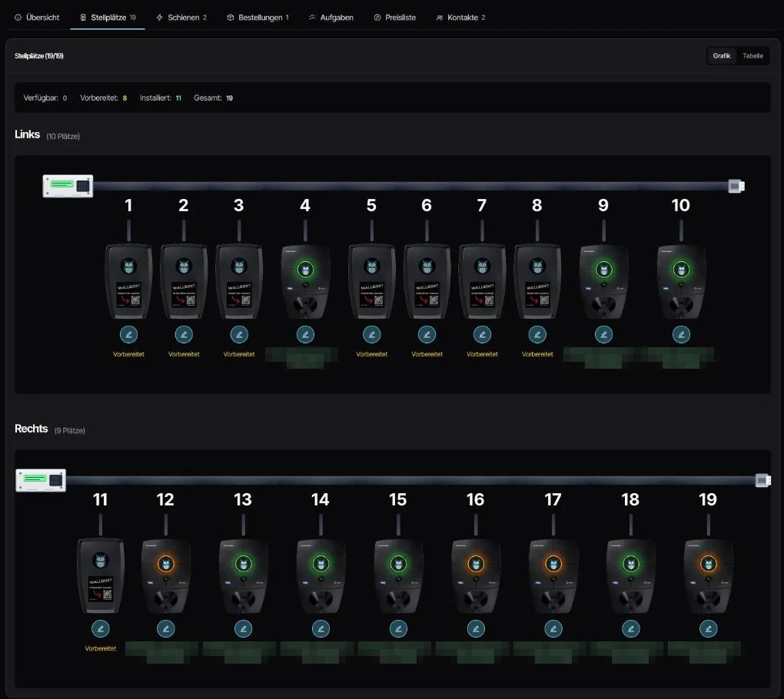
Task: Click edit pencil icon under Stellplatz 1
Action: (x=128, y=334)
